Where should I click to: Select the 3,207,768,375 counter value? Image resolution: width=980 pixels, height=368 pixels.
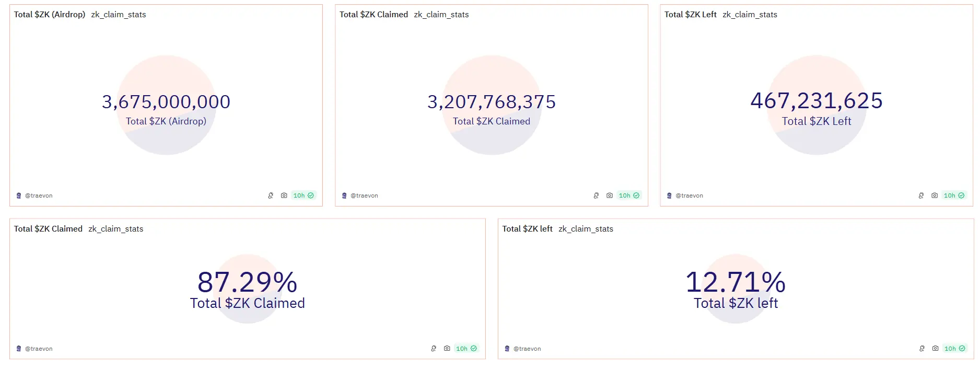492,101
